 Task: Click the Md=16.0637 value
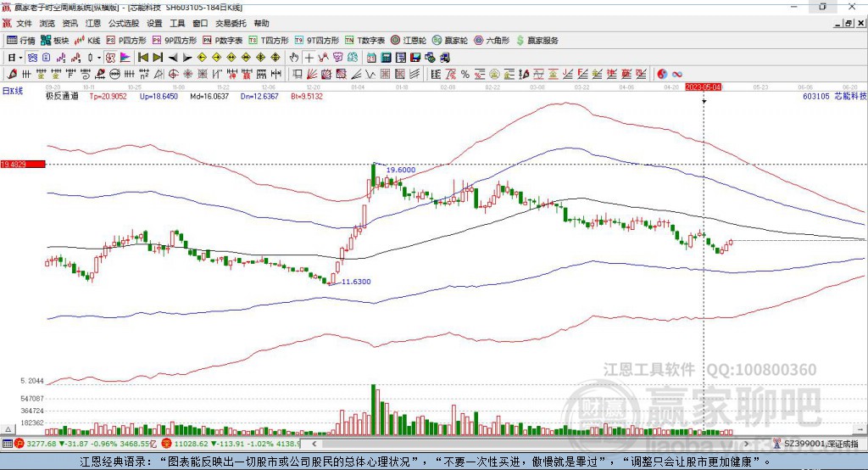209,97
